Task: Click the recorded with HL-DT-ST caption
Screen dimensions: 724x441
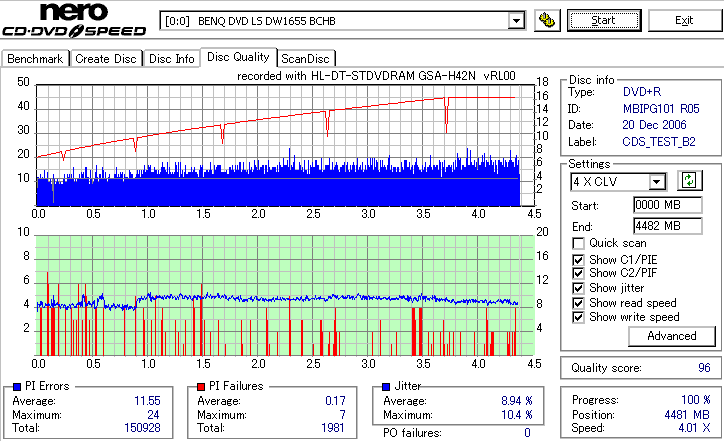Action: pyautogui.click(x=376, y=76)
